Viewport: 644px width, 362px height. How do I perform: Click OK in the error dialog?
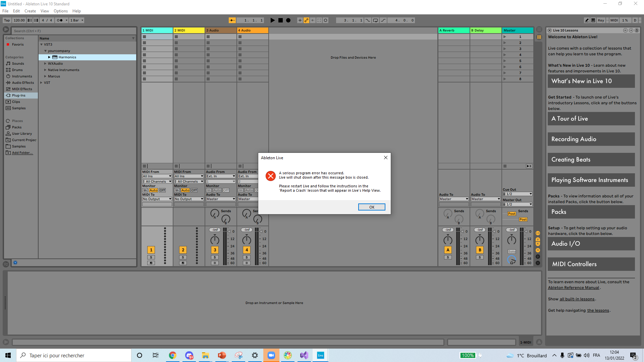[x=371, y=207]
